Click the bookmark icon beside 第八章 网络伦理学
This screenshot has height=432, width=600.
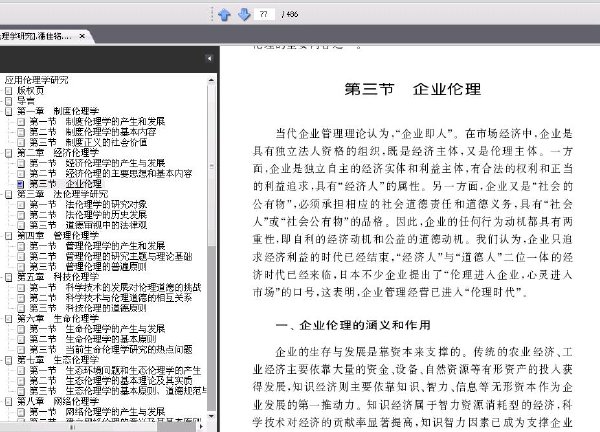8,401
